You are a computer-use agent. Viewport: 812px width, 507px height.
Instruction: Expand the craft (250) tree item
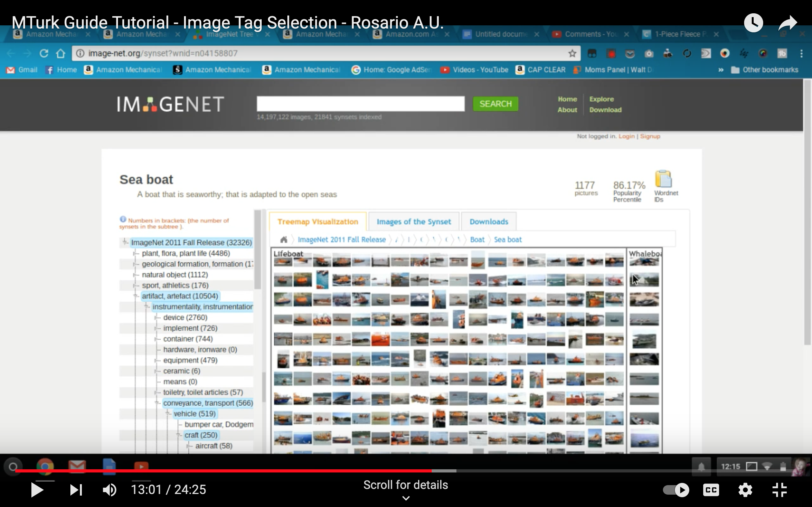coord(179,435)
